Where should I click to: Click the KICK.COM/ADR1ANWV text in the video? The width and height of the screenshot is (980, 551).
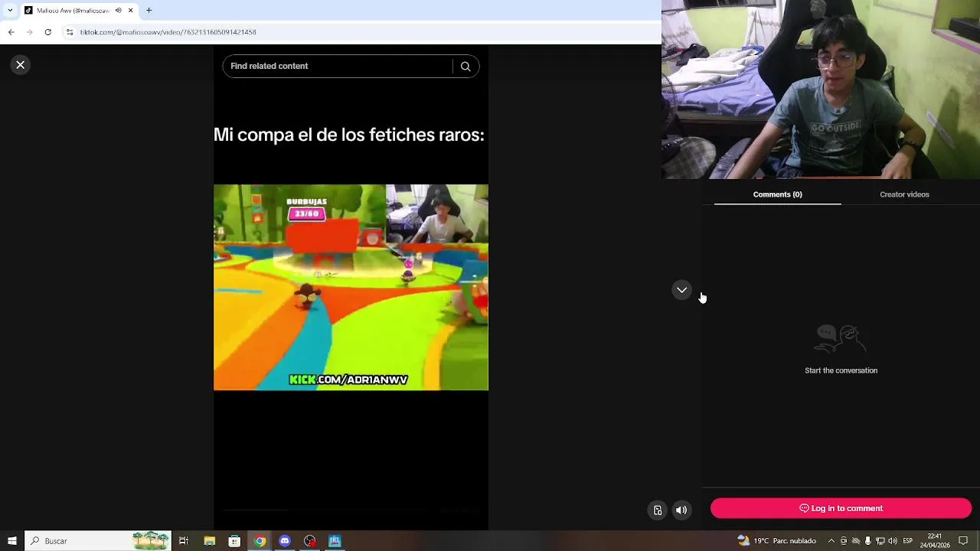click(348, 380)
